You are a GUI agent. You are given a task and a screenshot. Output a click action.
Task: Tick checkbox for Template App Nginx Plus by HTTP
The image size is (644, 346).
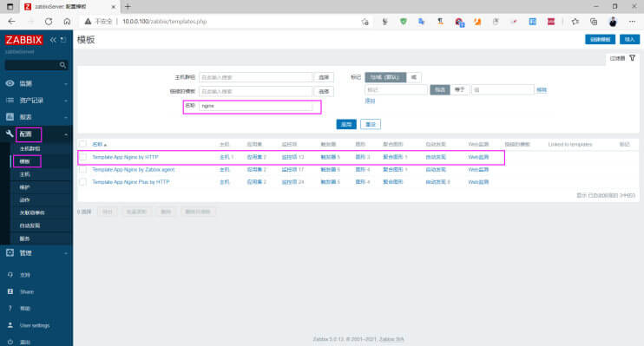83,182
